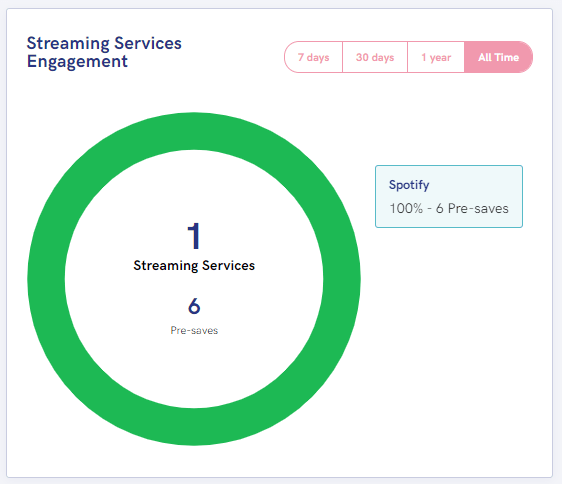Click the green Spotify donut ring
The height and width of the screenshot is (484, 562).
tap(194, 131)
